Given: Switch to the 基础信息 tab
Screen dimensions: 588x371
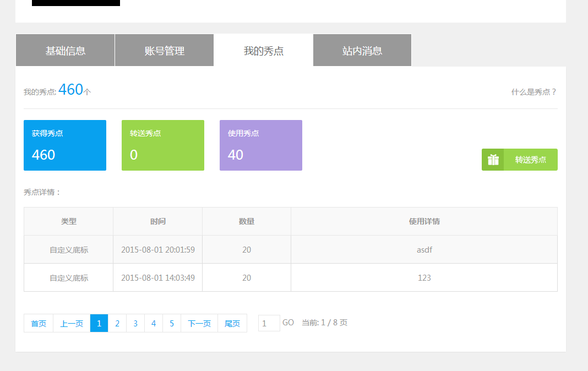Looking at the screenshot, I should coord(65,50).
